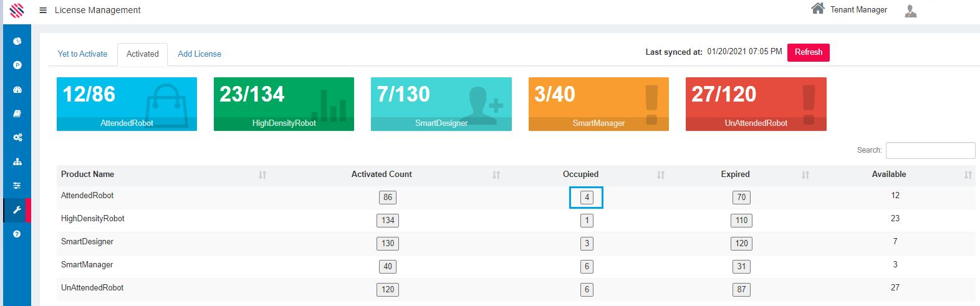Click the user profile avatar icon
This screenshot has height=306, width=980.
(910, 11)
